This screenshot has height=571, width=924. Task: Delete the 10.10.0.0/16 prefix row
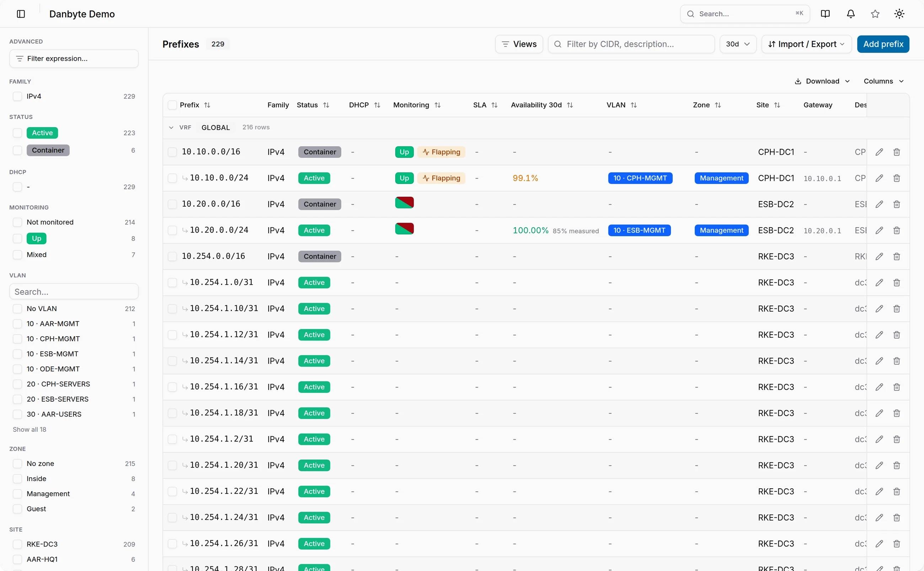point(896,152)
